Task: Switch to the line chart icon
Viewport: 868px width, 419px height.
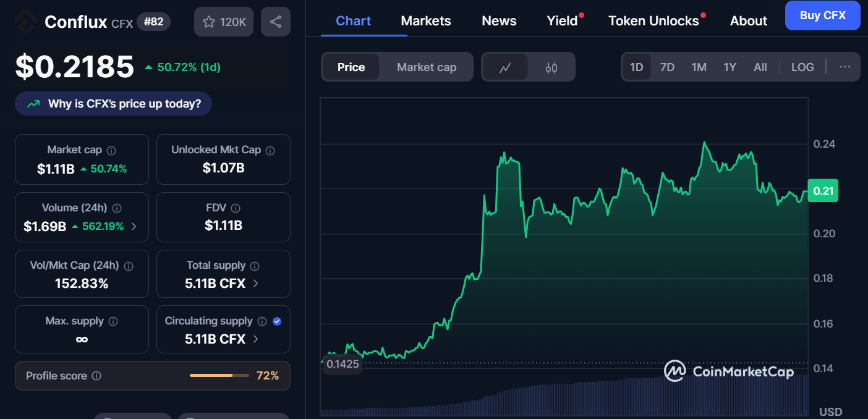Action: coord(505,67)
